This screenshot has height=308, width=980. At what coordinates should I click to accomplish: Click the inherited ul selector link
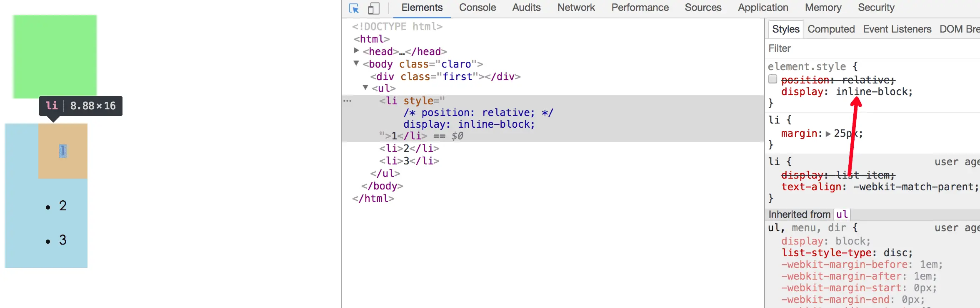click(x=842, y=215)
